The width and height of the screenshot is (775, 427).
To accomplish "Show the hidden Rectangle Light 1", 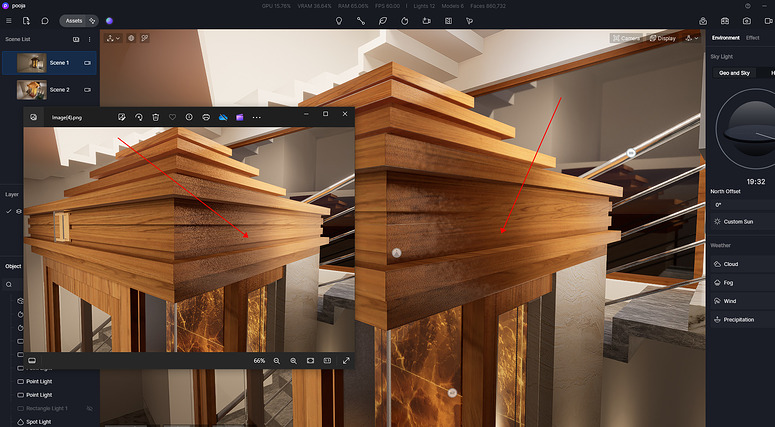I will coord(89,408).
